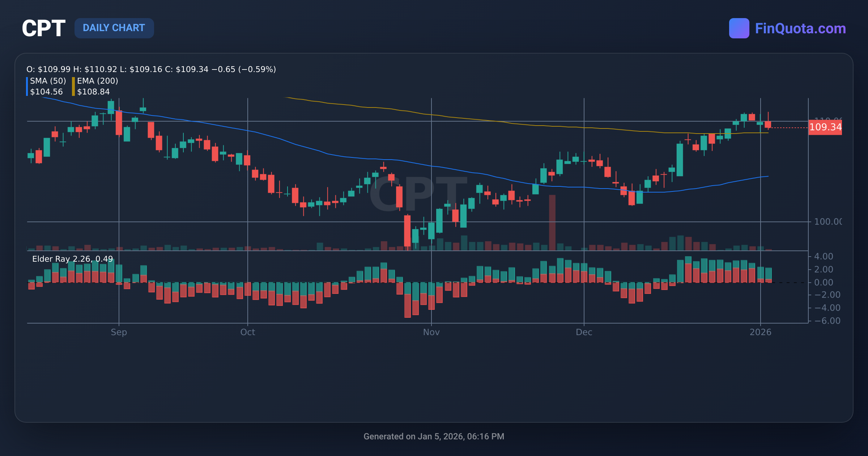Open the DAILY CHART timeframe selector
This screenshot has height=456, width=868.
click(x=114, y=28)
